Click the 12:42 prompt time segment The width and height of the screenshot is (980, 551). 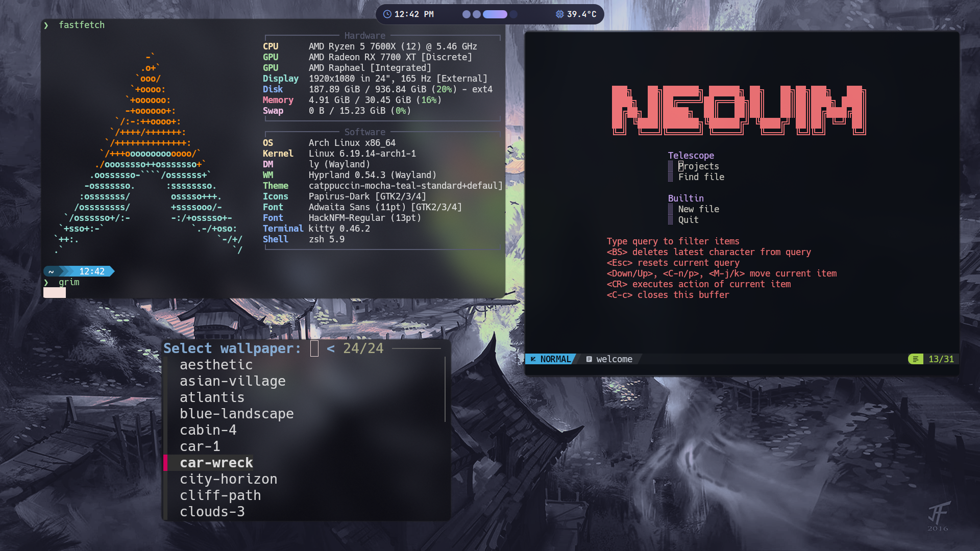(92, 271)
